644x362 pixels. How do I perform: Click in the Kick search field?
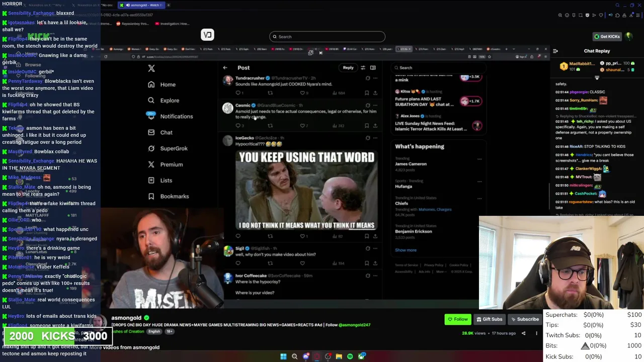point(327,37)
